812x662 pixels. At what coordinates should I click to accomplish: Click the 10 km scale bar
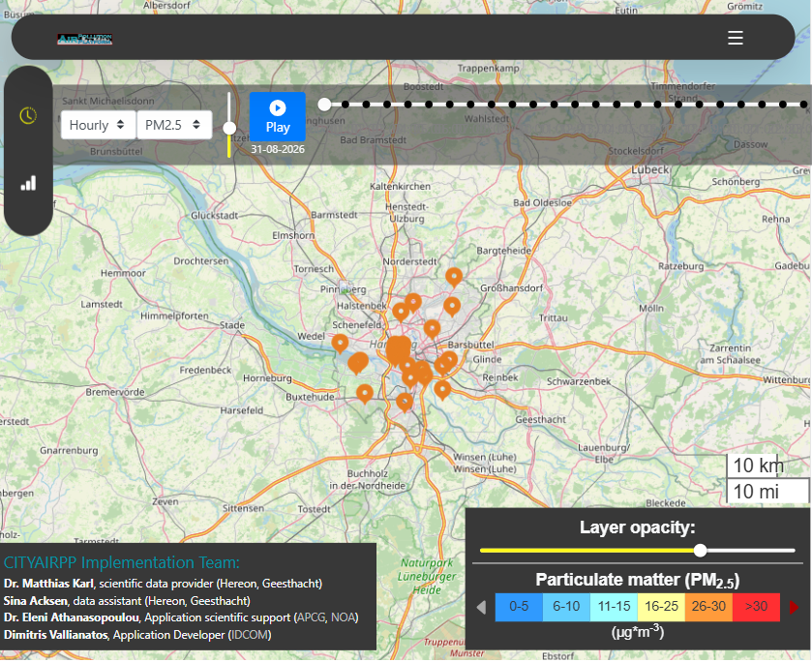pyautogui.click(x=756, y=466)
